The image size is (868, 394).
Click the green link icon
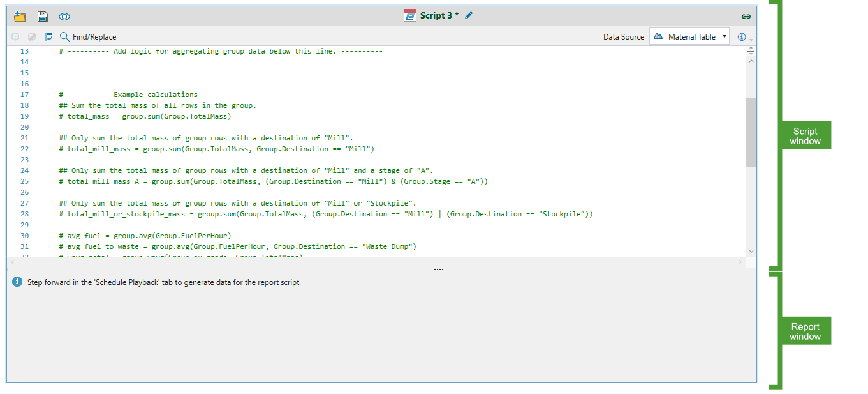coord(746,17)
